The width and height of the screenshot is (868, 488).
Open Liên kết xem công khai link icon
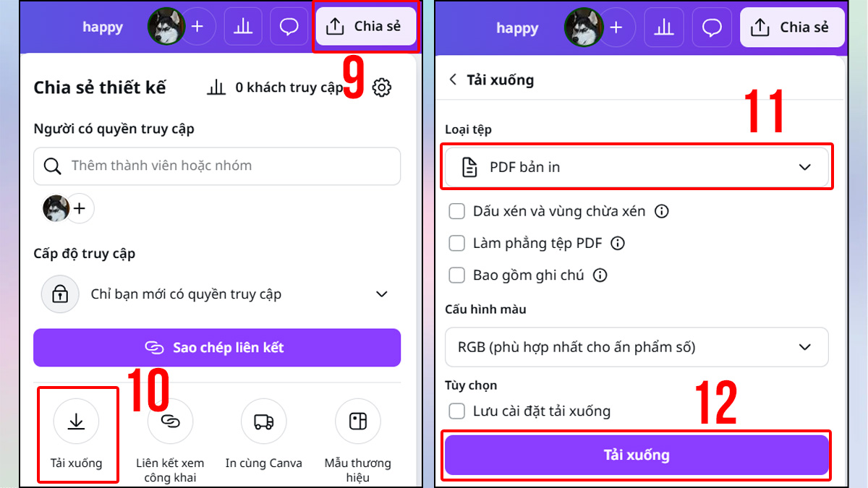(170, 421)
